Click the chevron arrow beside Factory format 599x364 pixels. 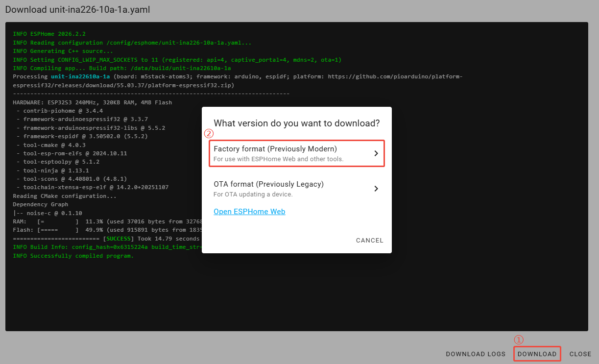pos(376,153)
